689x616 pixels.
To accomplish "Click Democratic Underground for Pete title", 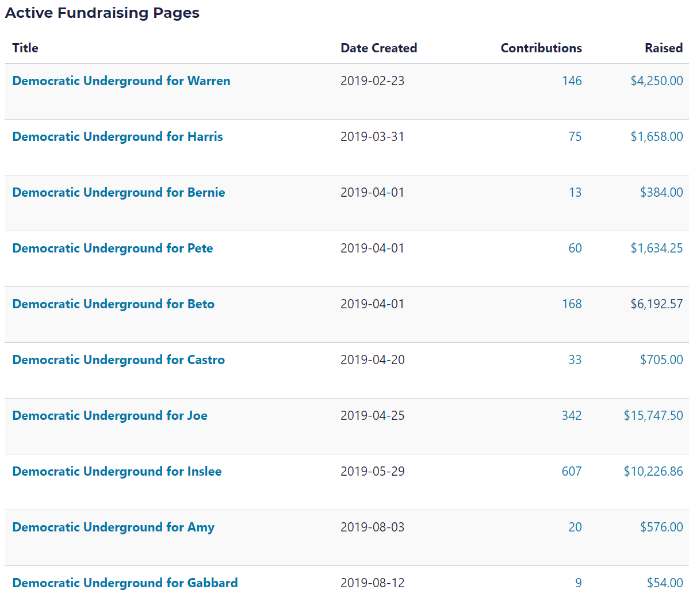I will point(113,248).
